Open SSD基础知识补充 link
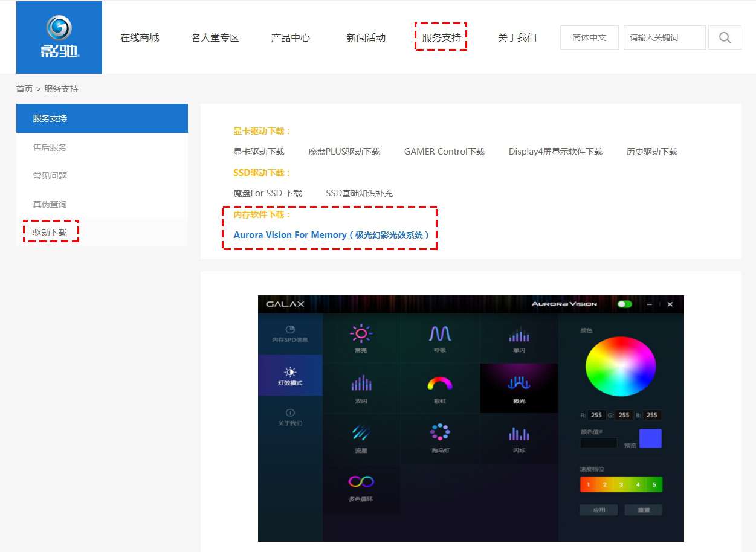The image size is (756, 552). [360, 193]
